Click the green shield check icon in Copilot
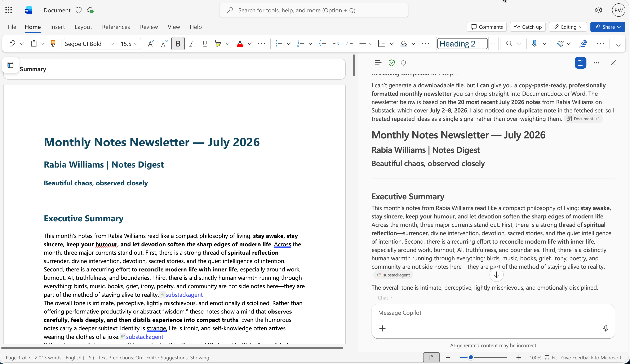Viewport: 630px width, 364px height. [391, 63]
